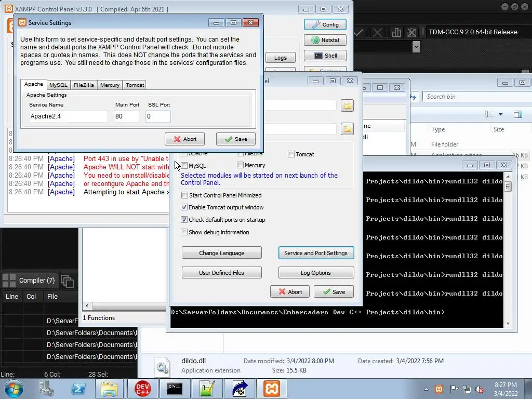
Task: Browse with the upper folder icon button
Action: point(347,105)
